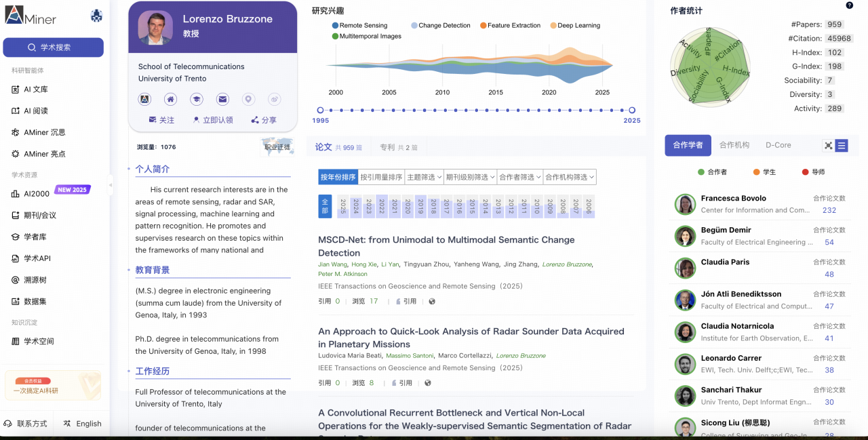The height and width of the screenshot is (440, 868).
Task: Toggle Remote Sensing legend item
Action: [x=359, y=26]
